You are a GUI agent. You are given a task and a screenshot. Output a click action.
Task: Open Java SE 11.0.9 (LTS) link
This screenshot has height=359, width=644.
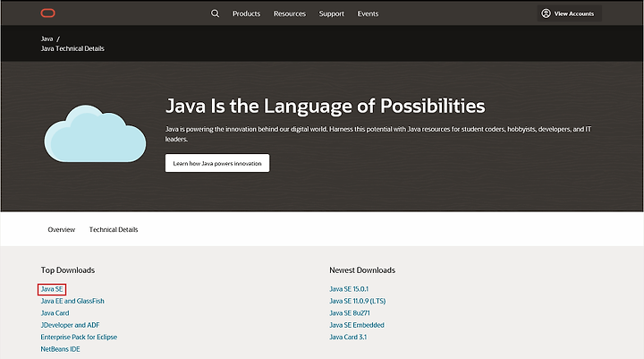pyautogui.click(x=357, y=301)
